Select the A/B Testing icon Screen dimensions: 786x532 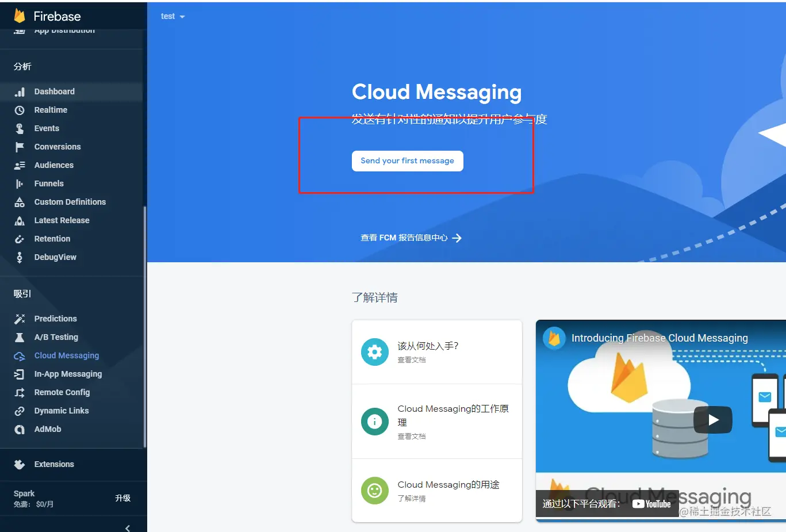pyautogui.click(x=20, y=337)
